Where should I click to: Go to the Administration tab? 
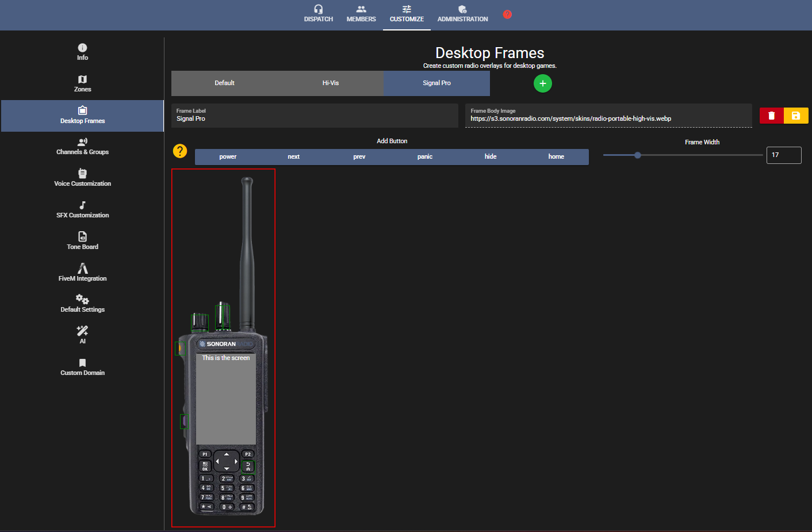462,14
